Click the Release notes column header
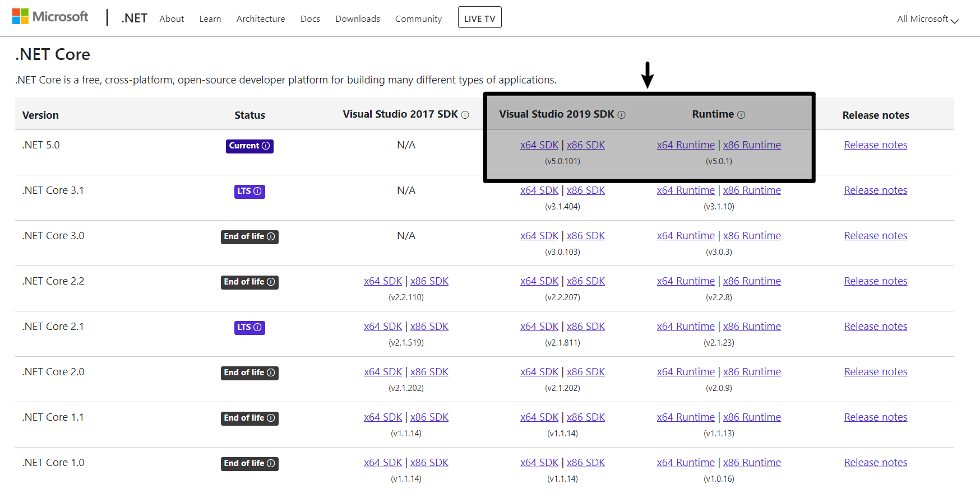This screenshot has height=503, width=980. pos(876,115)
